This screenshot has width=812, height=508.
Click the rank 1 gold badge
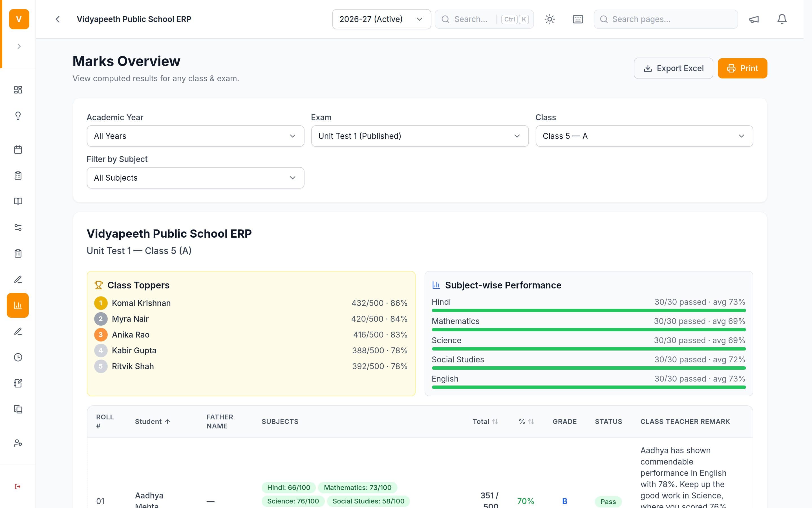tap(101, 303)
